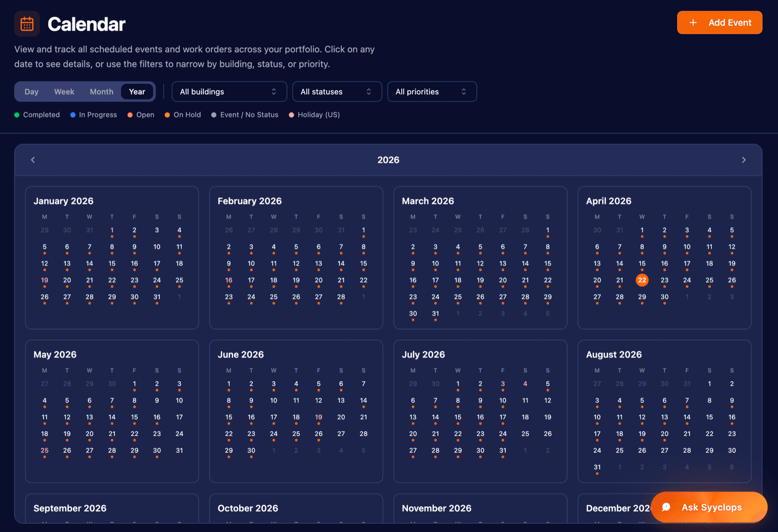Open the Ask Syyclops chat
This screenshot has height=532, width=778.
pyautogui.click(x=709, y=507)
